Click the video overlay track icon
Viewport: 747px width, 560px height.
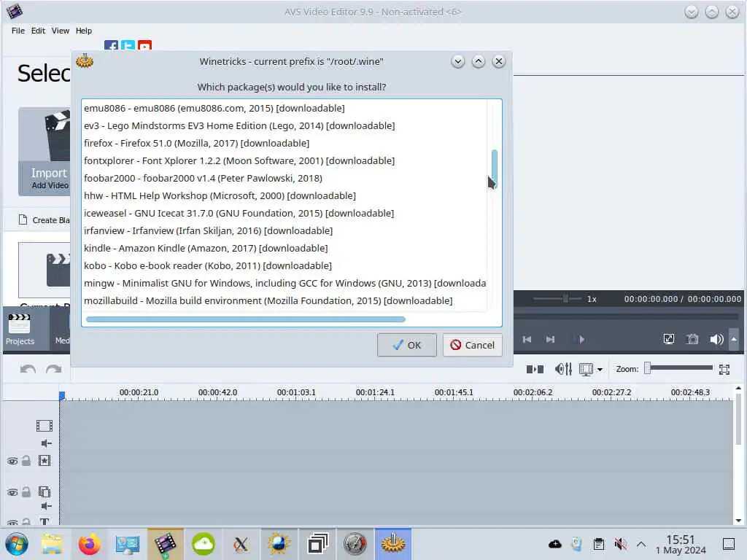(44, 491)
